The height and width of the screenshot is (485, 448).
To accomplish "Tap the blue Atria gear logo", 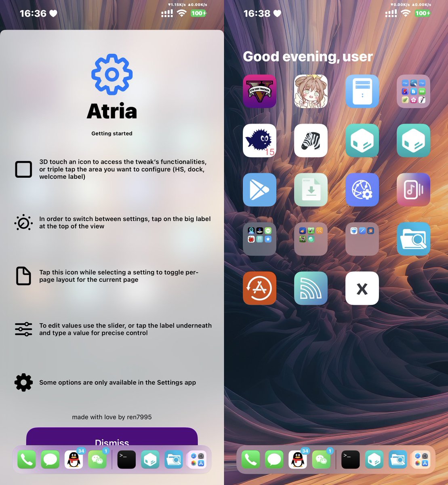I will tap(112, 75).
